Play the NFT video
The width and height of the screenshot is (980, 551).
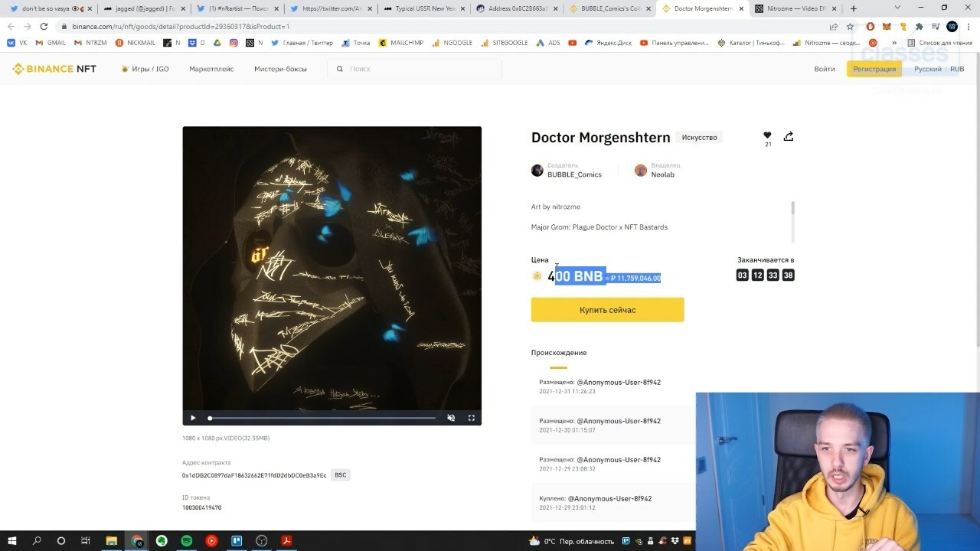pyautogui.click(x=193, y=418)
